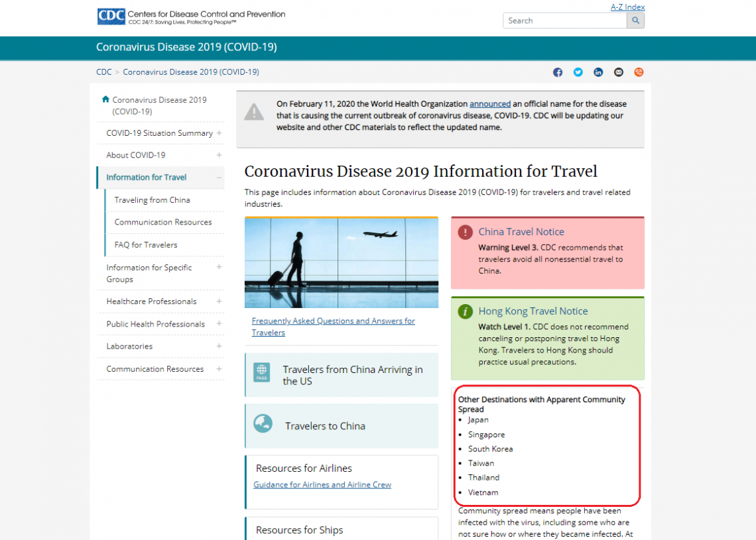
Task: Expand the bottom Communication Resources plus
Action: click(219, 369)
